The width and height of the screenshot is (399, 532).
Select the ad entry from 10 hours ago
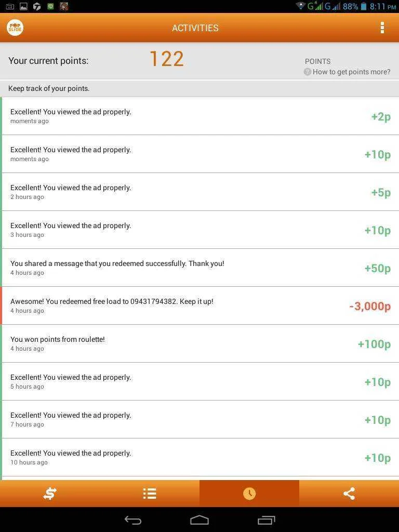click(199, 457)
